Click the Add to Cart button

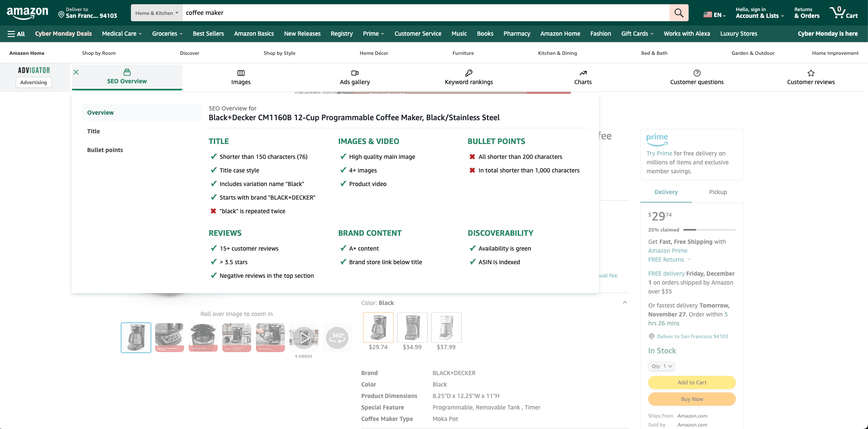tap(692, 382)
